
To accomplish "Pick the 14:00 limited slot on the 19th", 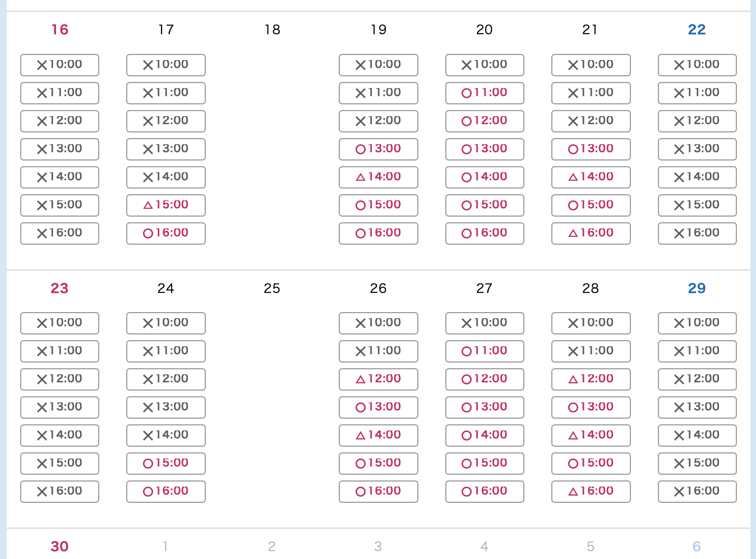I will pos(379,177).
